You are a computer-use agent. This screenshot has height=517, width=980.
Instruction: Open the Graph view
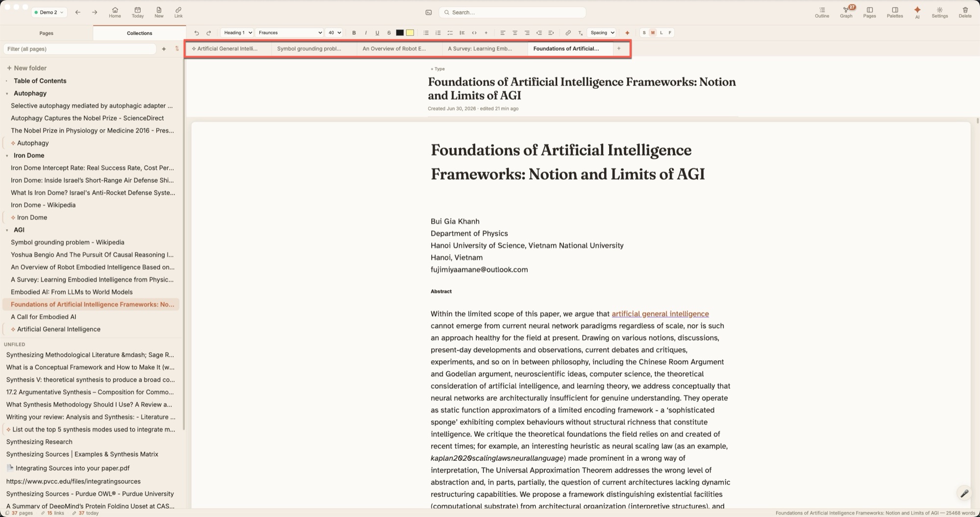click(x=846, y=12)
